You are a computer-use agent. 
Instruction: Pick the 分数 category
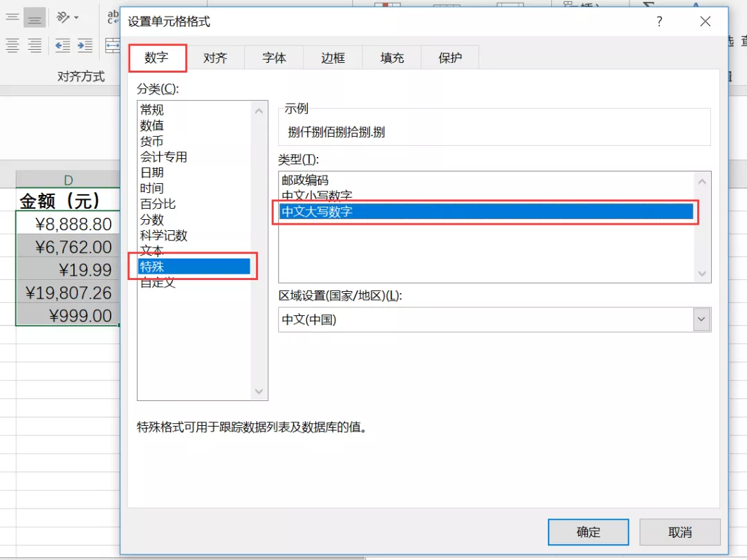point(194,220)
